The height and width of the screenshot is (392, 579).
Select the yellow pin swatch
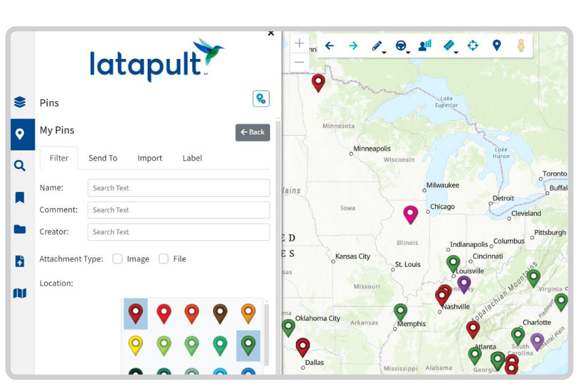[x=136, y=345]
